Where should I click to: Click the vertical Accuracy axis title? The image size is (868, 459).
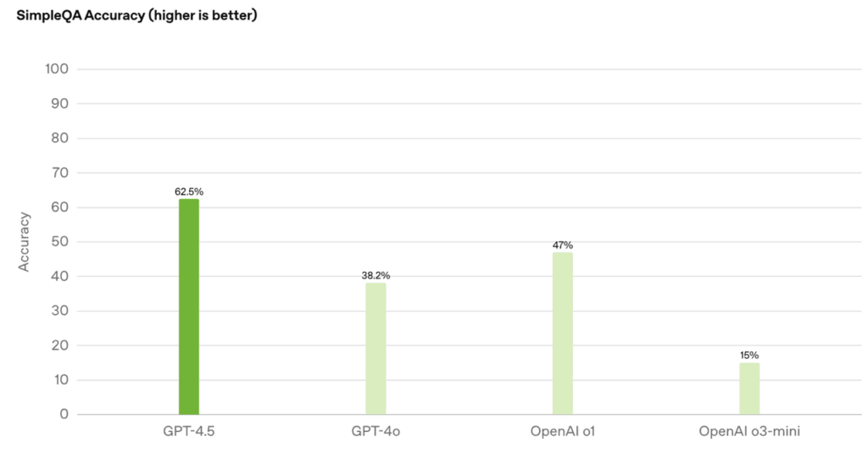click(x=25, y=241)
